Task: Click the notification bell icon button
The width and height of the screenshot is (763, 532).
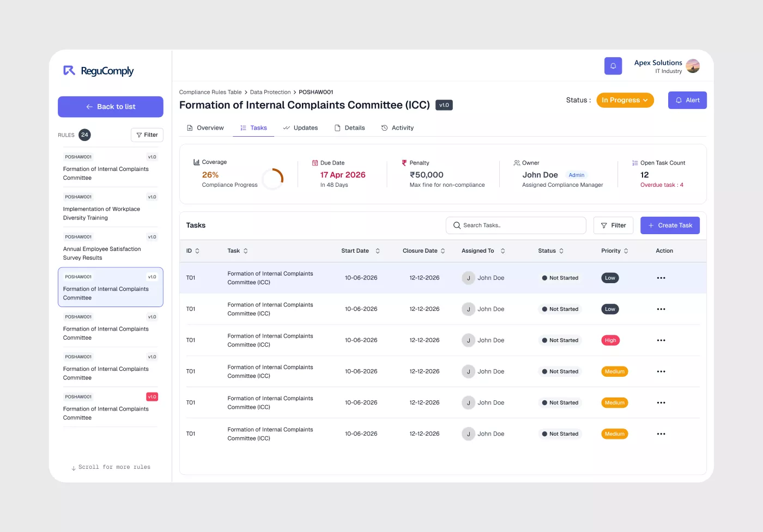Action: click(x=613, y=66)
